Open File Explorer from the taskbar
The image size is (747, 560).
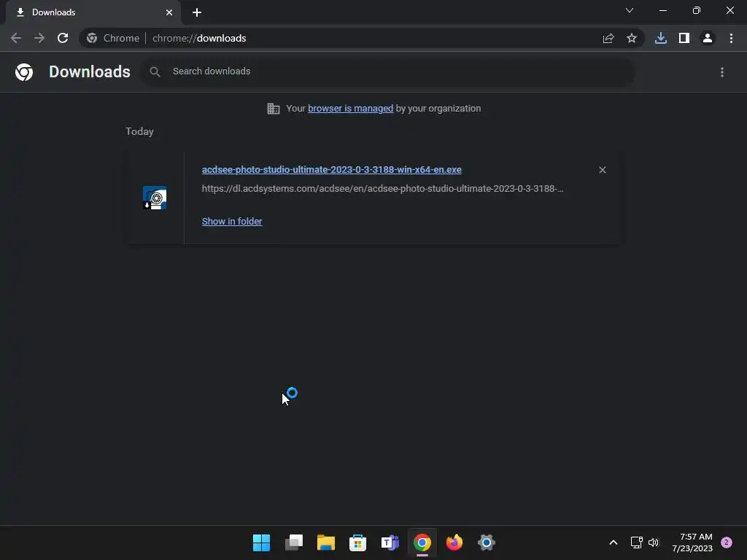[x=326, y=542]
